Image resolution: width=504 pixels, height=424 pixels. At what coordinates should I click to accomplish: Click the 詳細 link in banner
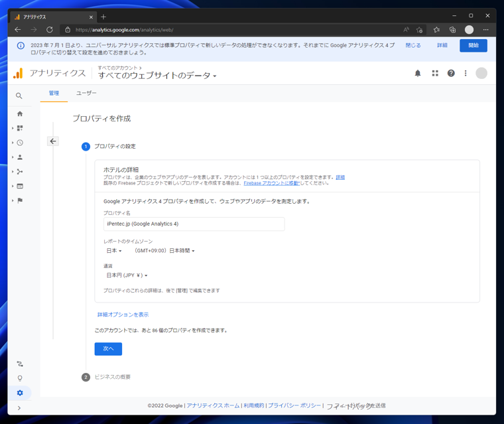tap(442, 45)
